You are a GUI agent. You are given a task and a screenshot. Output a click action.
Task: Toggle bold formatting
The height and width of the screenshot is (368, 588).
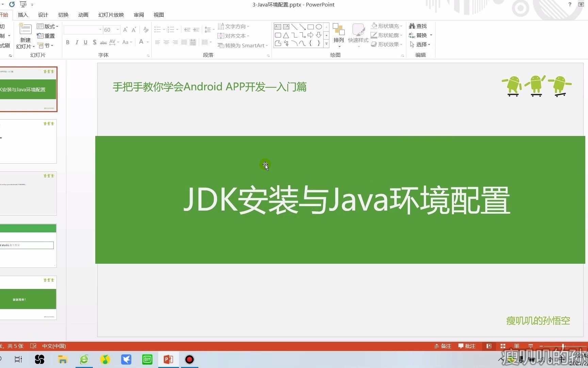point(67,42)
